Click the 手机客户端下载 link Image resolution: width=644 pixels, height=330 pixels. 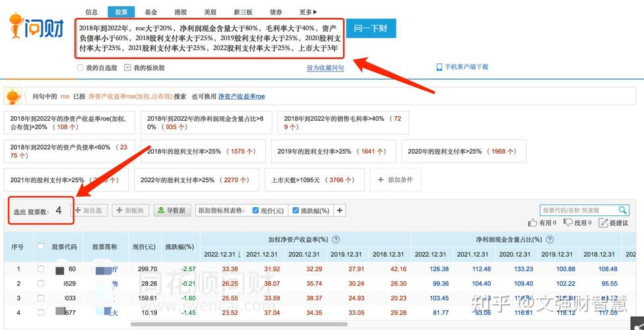(x=466, y=67)
